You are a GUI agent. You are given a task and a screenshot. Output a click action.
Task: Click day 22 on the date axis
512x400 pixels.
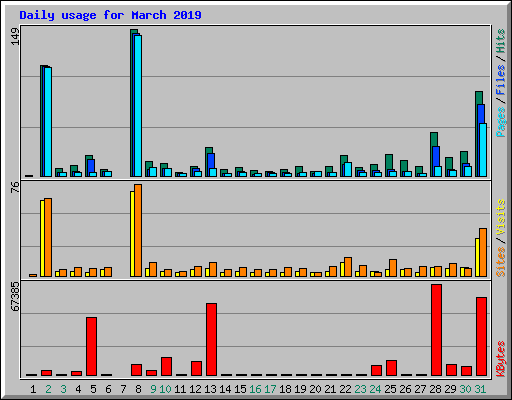coord(345,389)
